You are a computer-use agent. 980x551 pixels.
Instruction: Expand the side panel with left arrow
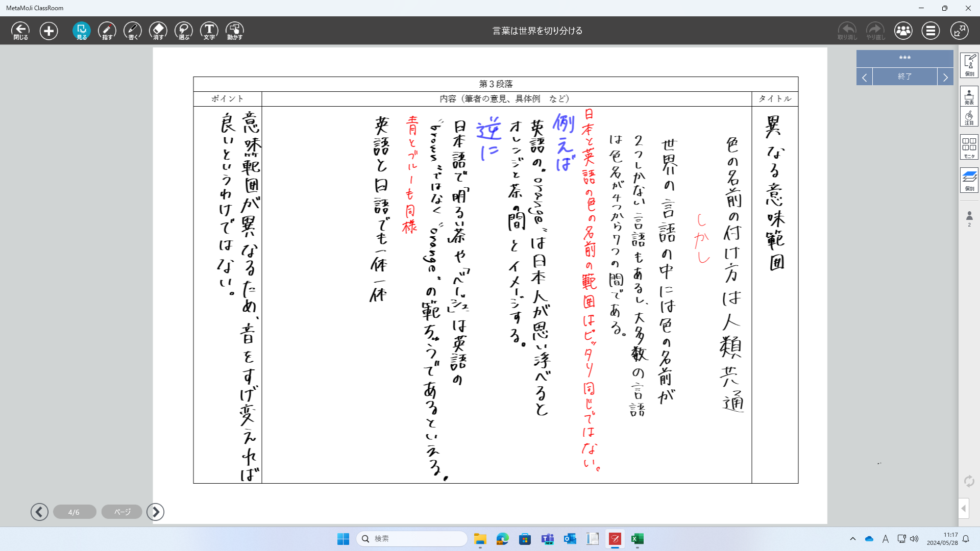(x=964, y=508)
